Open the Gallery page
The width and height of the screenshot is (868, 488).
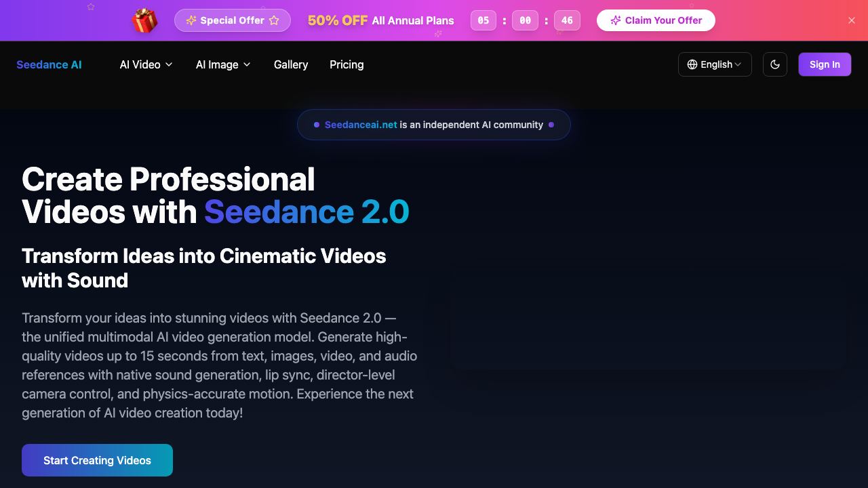click(291, 64)
